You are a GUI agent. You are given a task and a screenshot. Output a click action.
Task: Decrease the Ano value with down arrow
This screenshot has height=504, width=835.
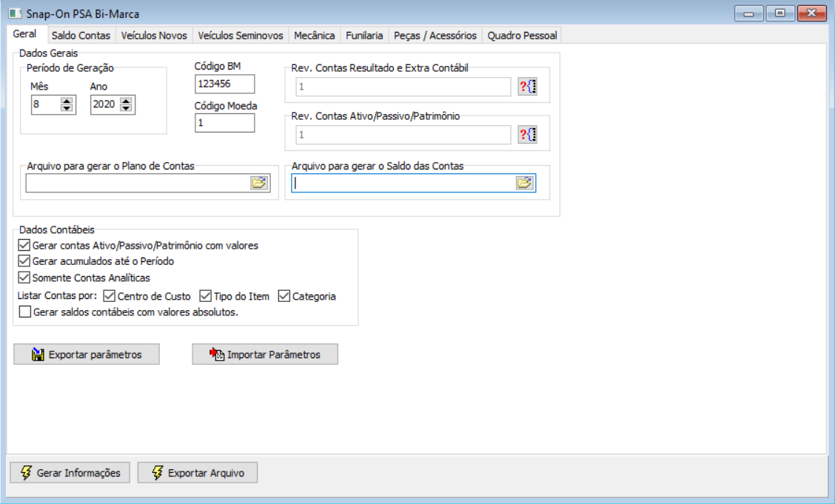tap(126, 108)
